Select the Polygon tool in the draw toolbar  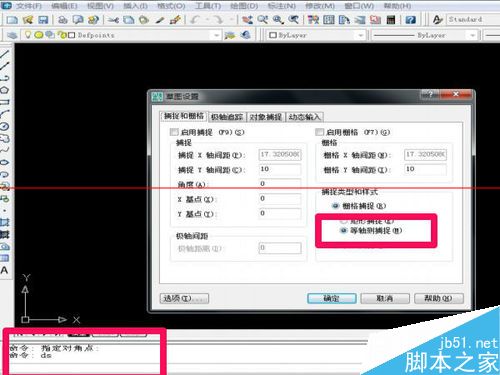[5, 90]
